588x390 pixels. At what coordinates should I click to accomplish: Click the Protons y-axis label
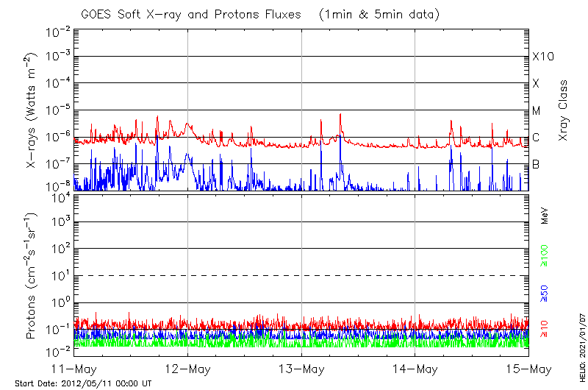[x=32, y=276]
